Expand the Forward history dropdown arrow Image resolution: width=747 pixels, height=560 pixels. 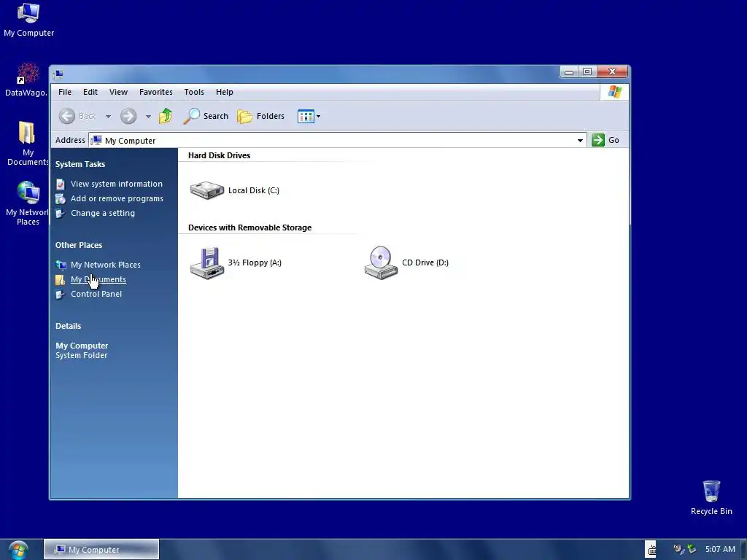148,116
